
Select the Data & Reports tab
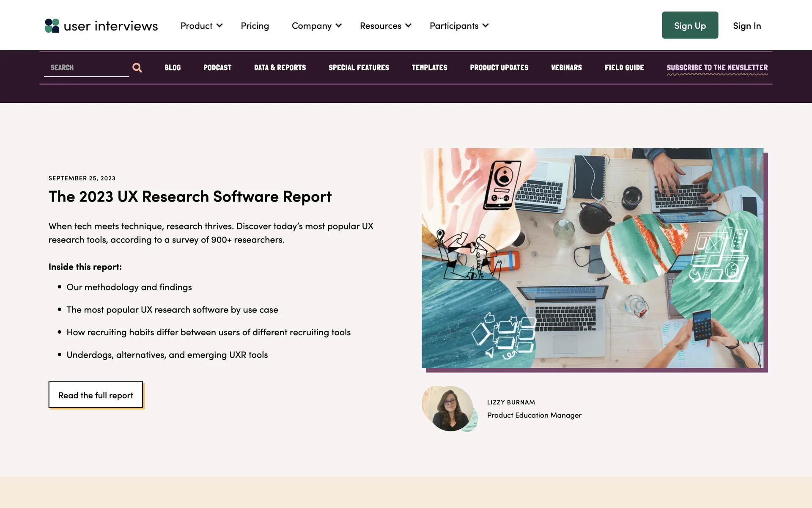[280, 68]
